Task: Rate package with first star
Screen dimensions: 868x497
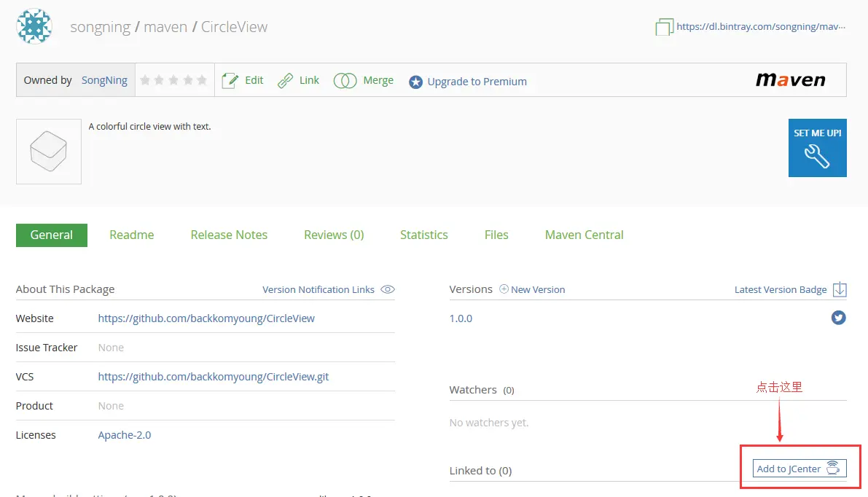Action: pos(145,80)
